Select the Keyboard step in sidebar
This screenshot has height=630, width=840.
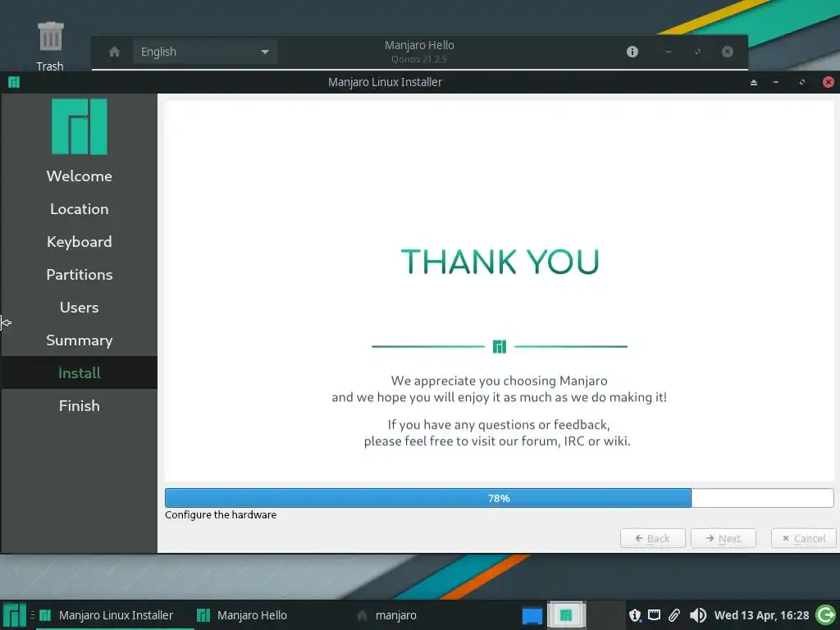click(x=80, y=242)
